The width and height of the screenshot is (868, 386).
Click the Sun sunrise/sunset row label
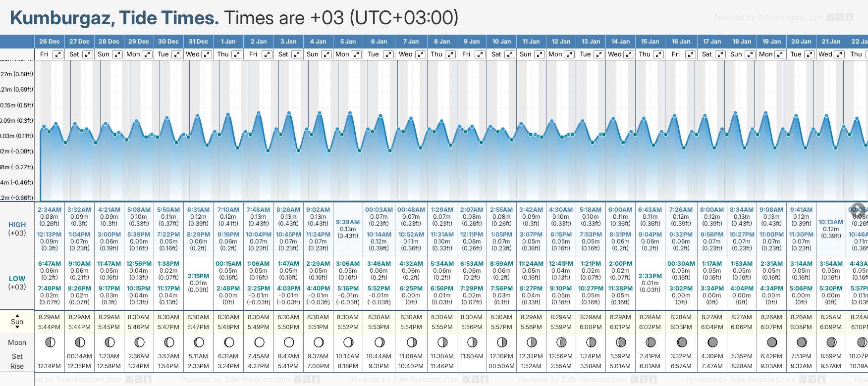click(x=17, y=322)
